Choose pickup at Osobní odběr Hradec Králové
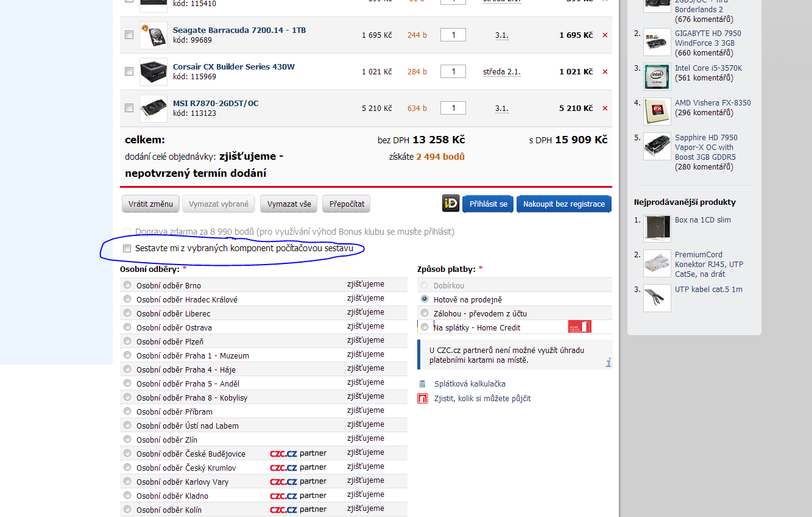Viewport: 812px width, 517px height. point(127,299)
